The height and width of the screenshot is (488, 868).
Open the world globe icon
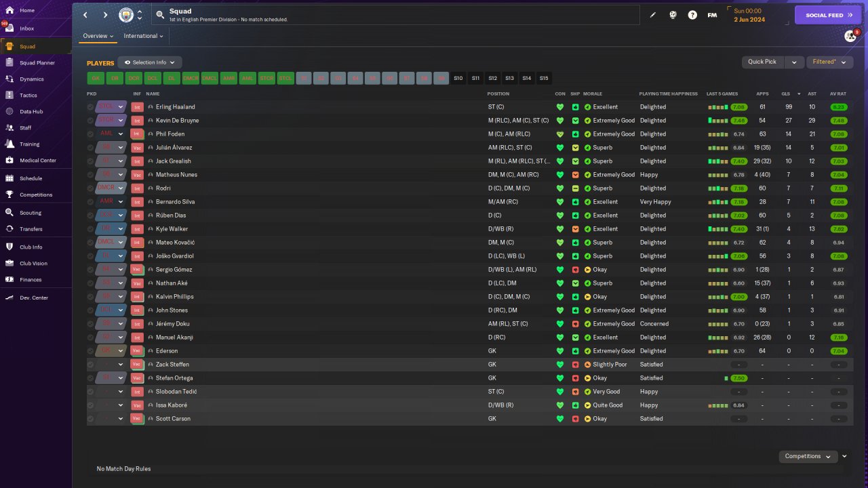click(x=673, y=14)
